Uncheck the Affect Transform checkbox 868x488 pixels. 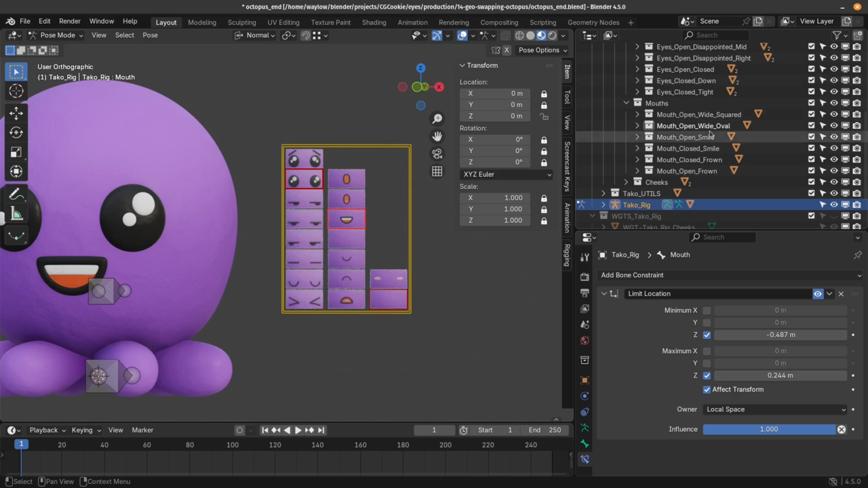707,390
